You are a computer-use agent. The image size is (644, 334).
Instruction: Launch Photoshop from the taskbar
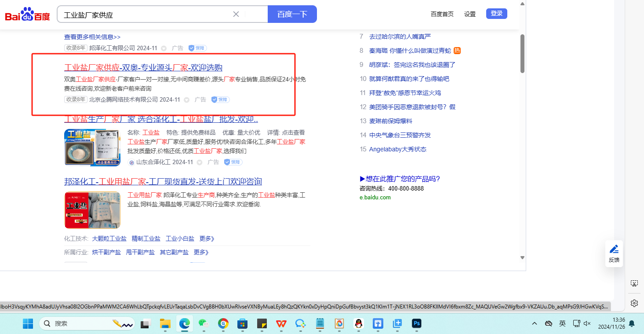coord(417,324)
